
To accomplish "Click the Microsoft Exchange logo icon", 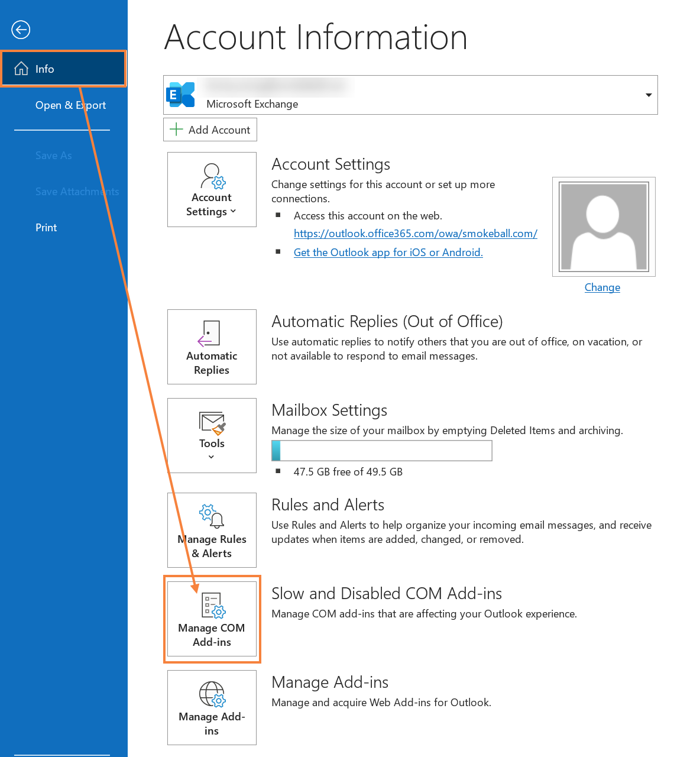I will [x=180, y=95].
